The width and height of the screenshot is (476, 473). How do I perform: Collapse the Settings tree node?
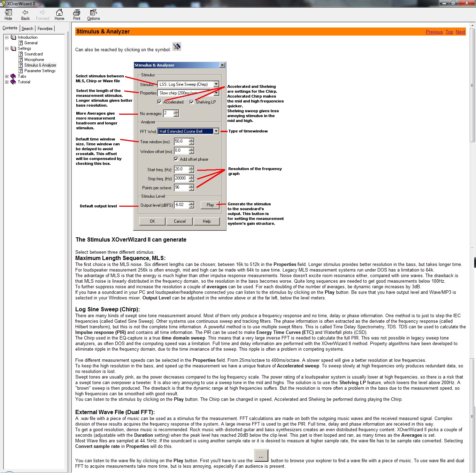(7, 48)
